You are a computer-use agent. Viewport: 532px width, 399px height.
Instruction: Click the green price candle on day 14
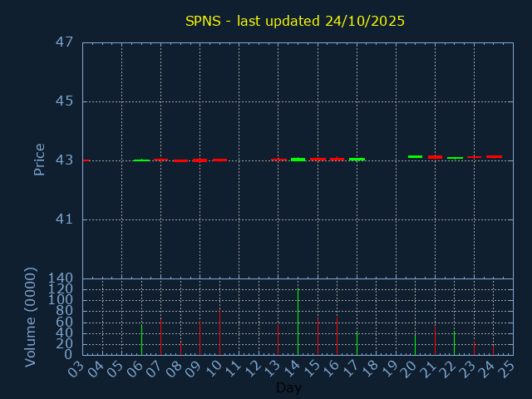pos(298,159)
